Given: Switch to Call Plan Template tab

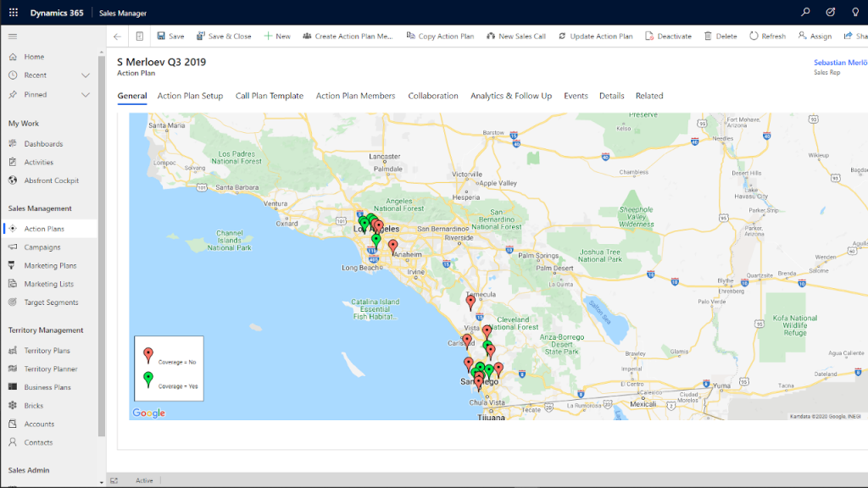Looking at the screenshot, I should click(270, 96).
